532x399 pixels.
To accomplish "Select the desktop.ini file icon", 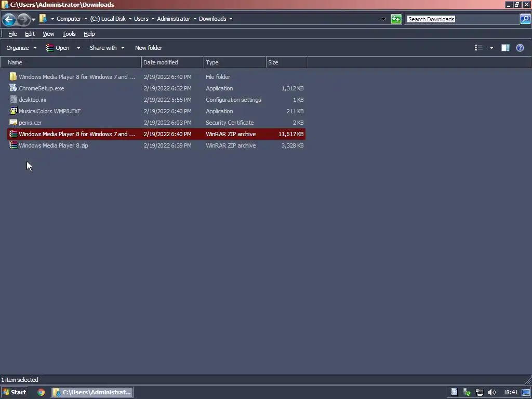I will 13,100.
